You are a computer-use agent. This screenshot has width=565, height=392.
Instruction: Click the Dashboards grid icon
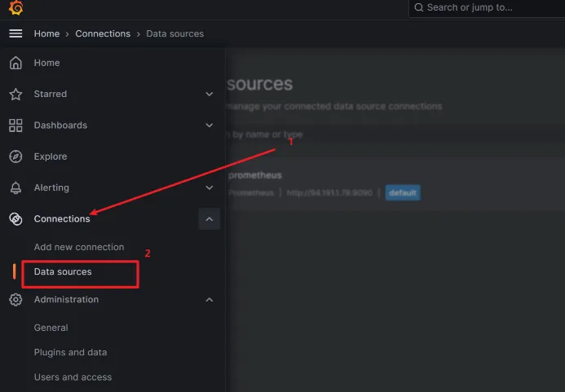[15, 126]
